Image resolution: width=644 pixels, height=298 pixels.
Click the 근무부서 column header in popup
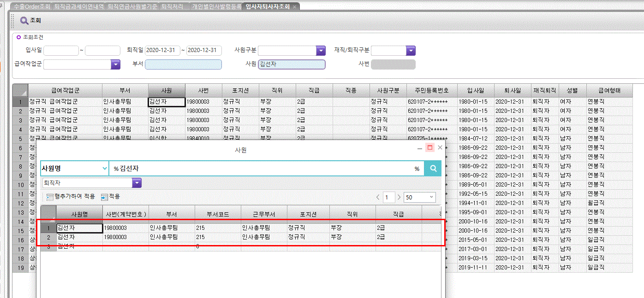[264, 214]
